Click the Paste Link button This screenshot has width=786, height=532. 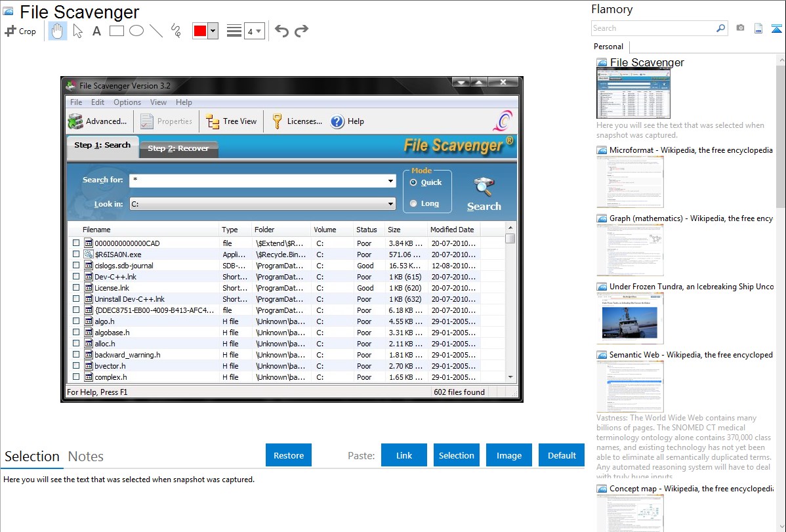pyautogui.click(x=404, y=455)
